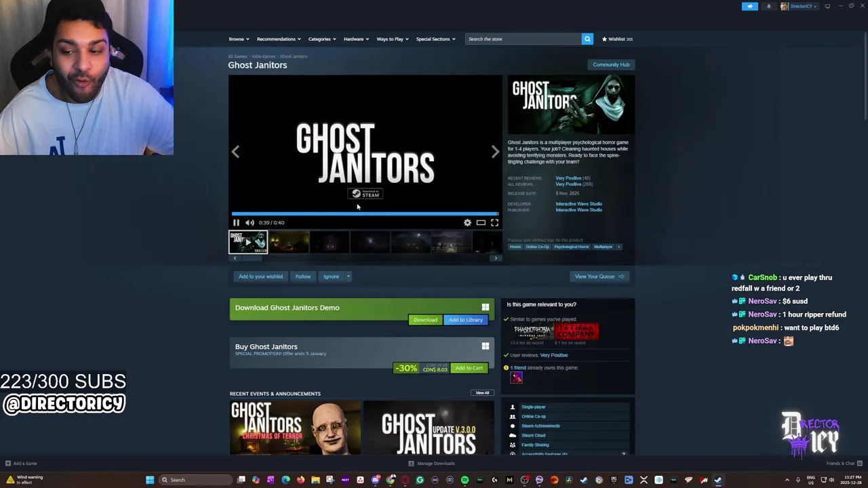Add Ghost Janitors to Cart
Screen dimensions: 868x488
pos(469,368)
